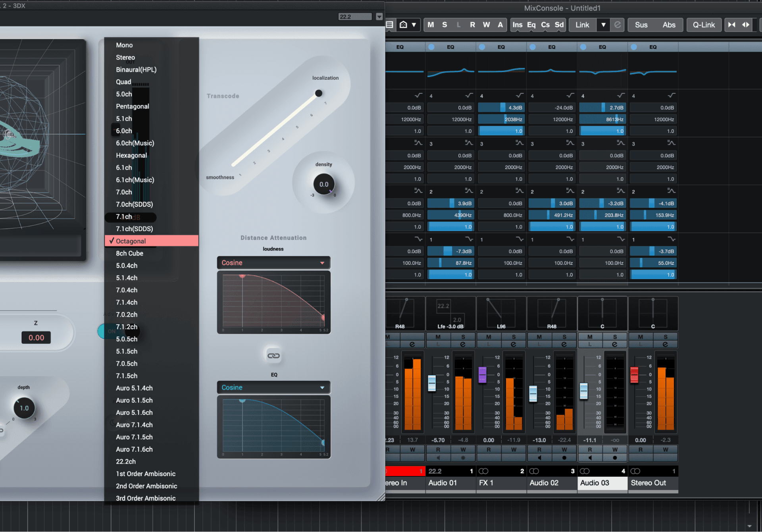
Task: Click the 4.3dB gain field on FX 1
Action: pyautogui.click(x=501, y=108)
